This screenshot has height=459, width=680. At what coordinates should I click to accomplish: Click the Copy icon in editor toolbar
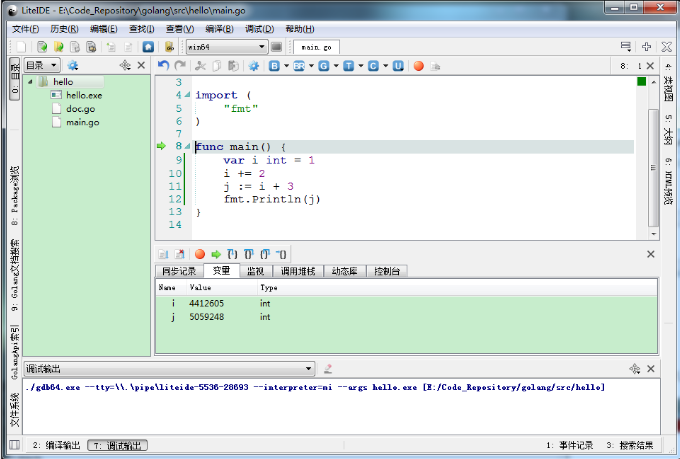pos(216,66)
